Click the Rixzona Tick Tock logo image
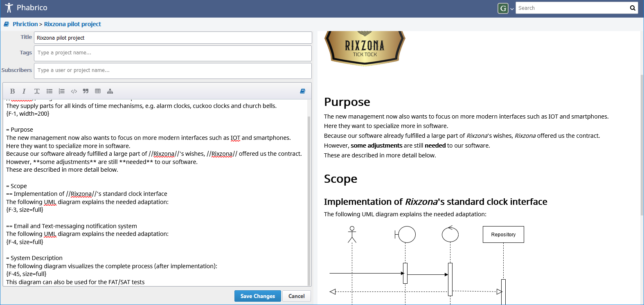The image size is (644, 305). (365, 48)
